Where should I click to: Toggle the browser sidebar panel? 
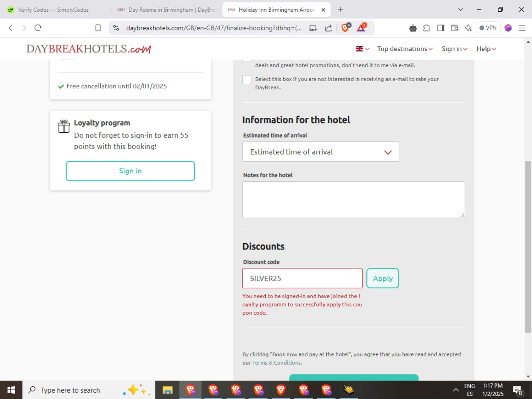click(x=440, y=28)
